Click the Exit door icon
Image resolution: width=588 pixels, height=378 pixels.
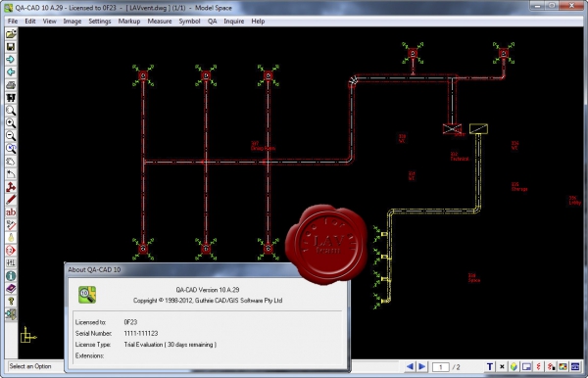click(11, 314)
